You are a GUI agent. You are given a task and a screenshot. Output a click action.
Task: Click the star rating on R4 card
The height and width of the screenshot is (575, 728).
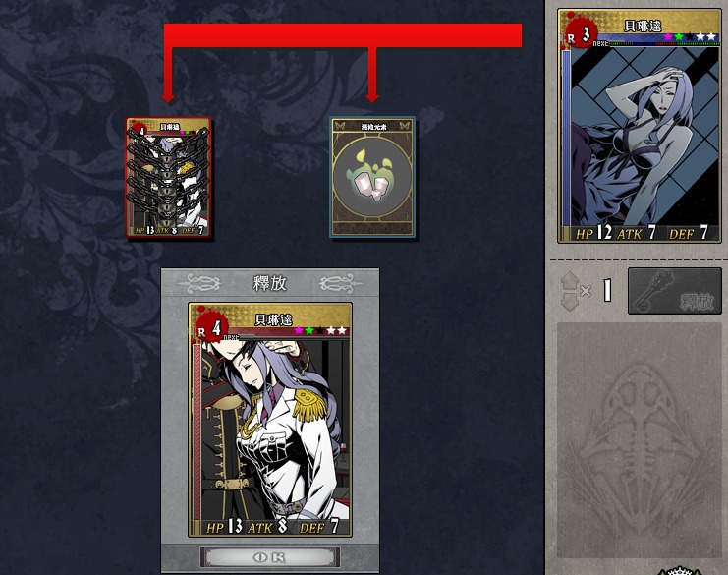point(321,330)
